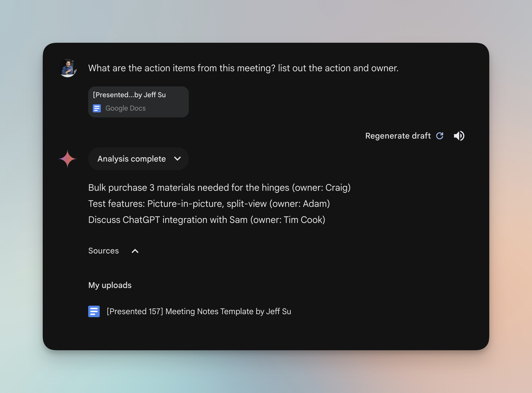This screenshot has width=532, height=393.
Task: Click the Regenerate draft text
Action: point(398,136)
